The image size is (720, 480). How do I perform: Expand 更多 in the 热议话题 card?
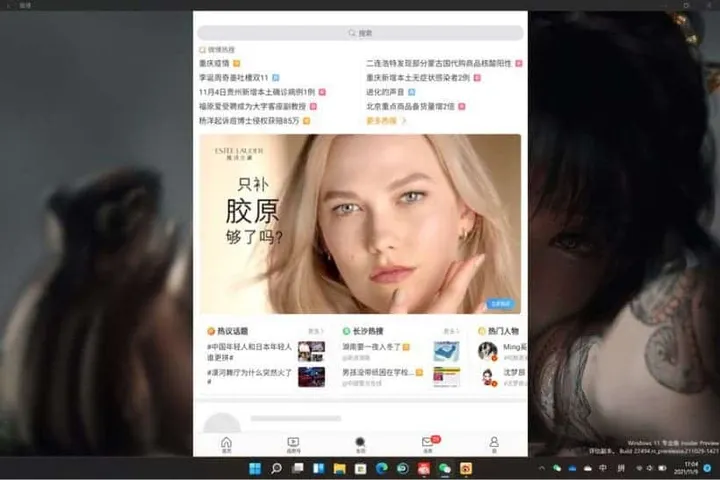pos(316,331)
